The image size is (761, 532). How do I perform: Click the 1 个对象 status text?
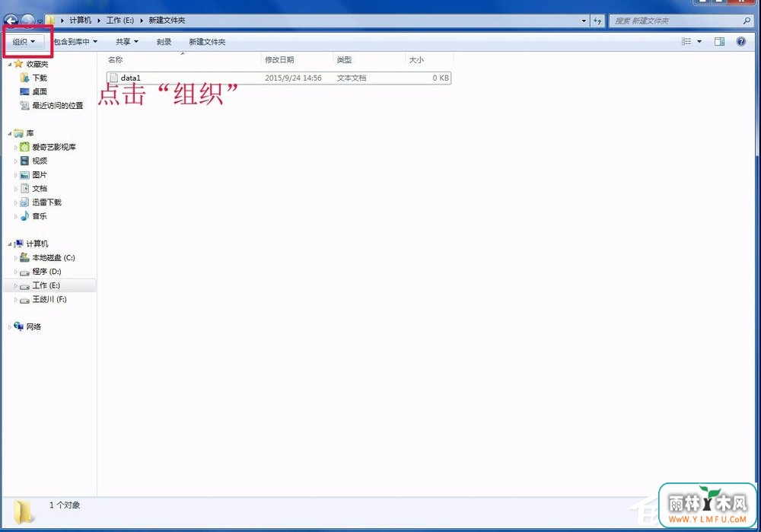(x=65, y=505)
